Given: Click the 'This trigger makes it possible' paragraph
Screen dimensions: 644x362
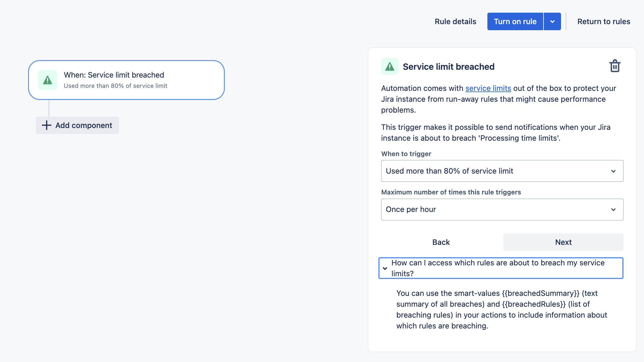Looking at the screenshot, I should click(x=496, y=133).
